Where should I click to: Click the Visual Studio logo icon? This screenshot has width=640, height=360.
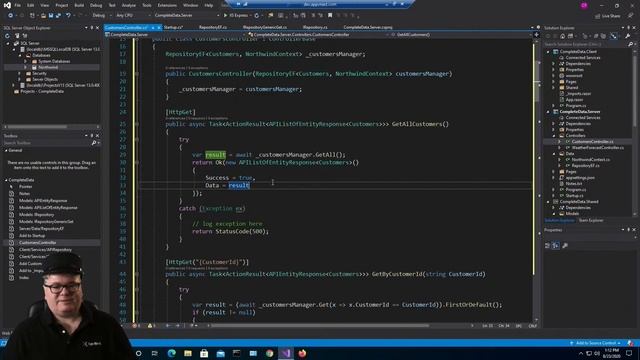click(x=7, y=5)
